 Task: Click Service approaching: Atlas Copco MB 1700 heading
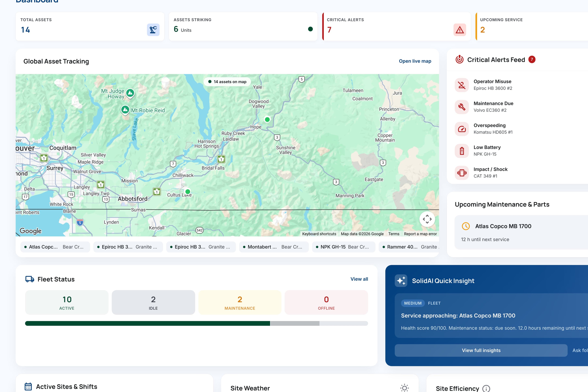[x=458, y=316]
